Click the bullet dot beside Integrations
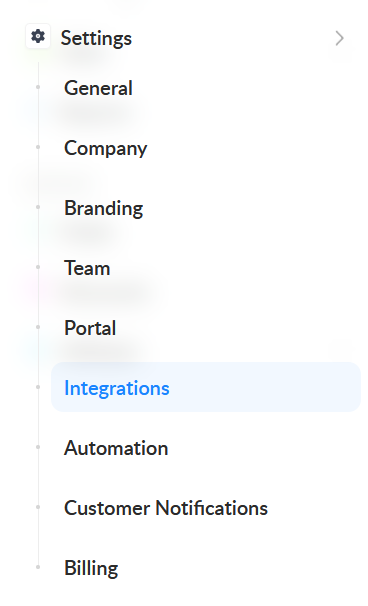This screenshot has height=606, width=368. (x=38, y=387)
